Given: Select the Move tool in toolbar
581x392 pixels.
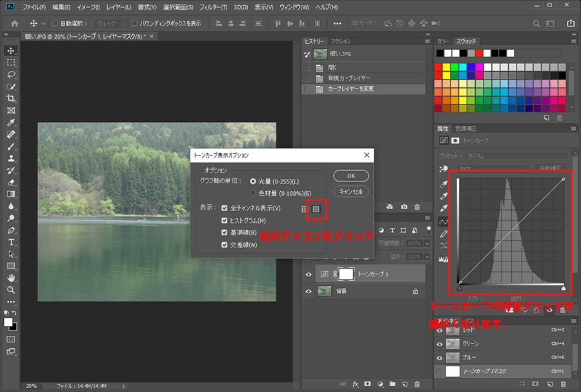Looking at the screenshot, I should click(x=11, y=51).
